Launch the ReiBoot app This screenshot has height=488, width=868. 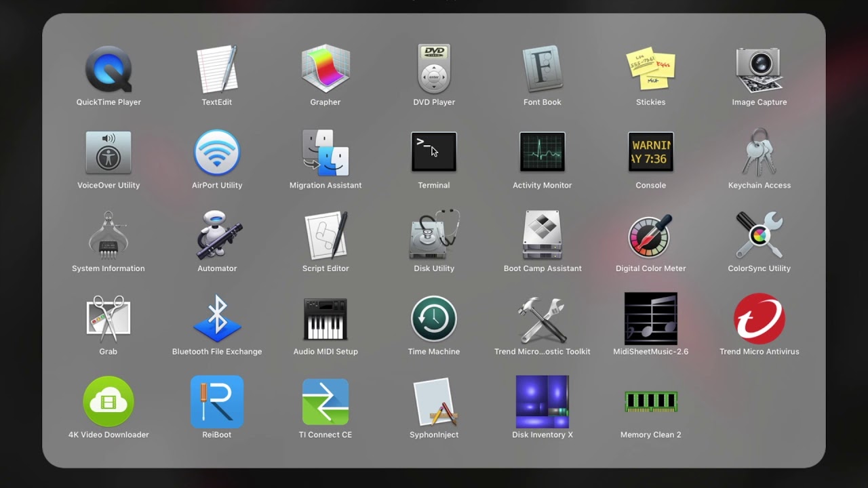[x=217, y=402]
